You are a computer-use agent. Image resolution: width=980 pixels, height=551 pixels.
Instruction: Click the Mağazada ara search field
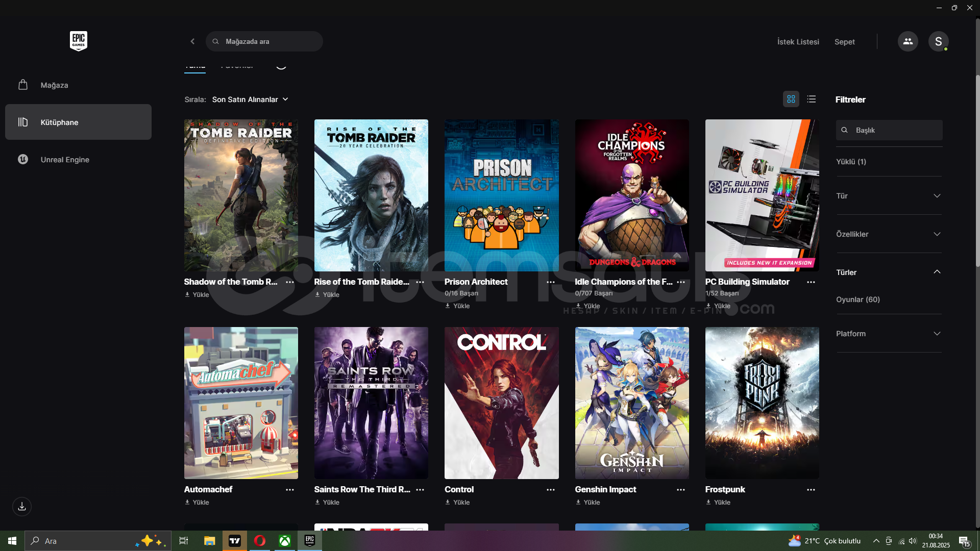[264, 41]
